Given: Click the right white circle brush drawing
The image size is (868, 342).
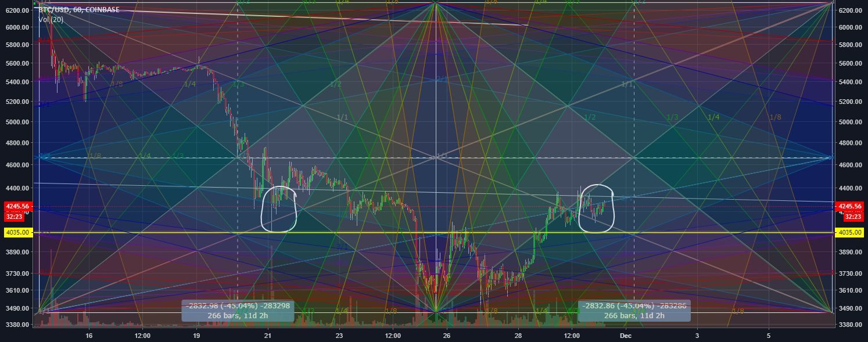Looking at the screenshot, I should click(x=596, y=209).
